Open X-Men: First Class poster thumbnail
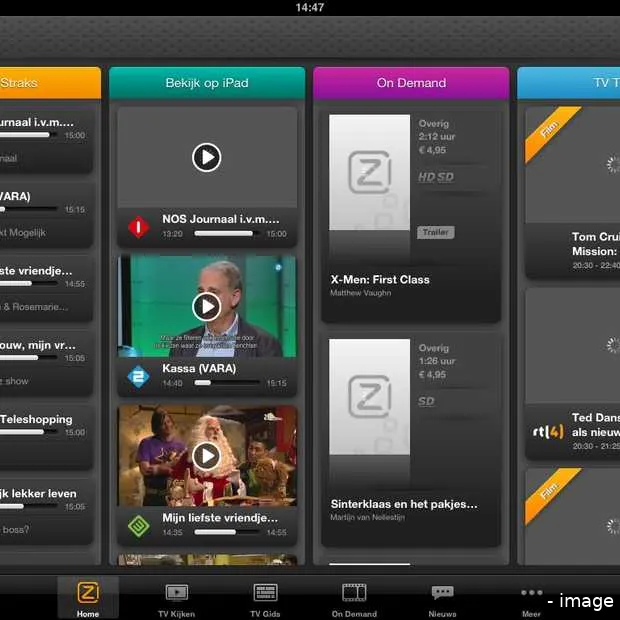Image resolution: width=620 pixels, height=620 pixels. click(x=369, y=172)
